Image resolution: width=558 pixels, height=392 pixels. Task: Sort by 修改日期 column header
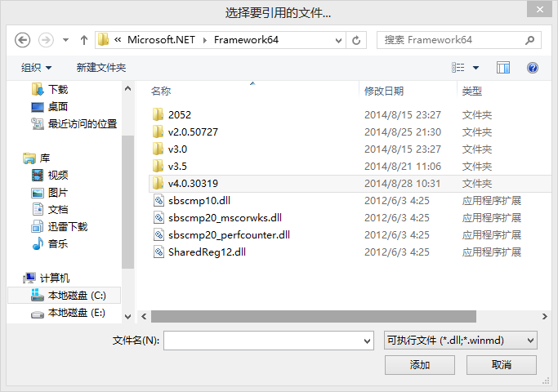coord(384,91)
